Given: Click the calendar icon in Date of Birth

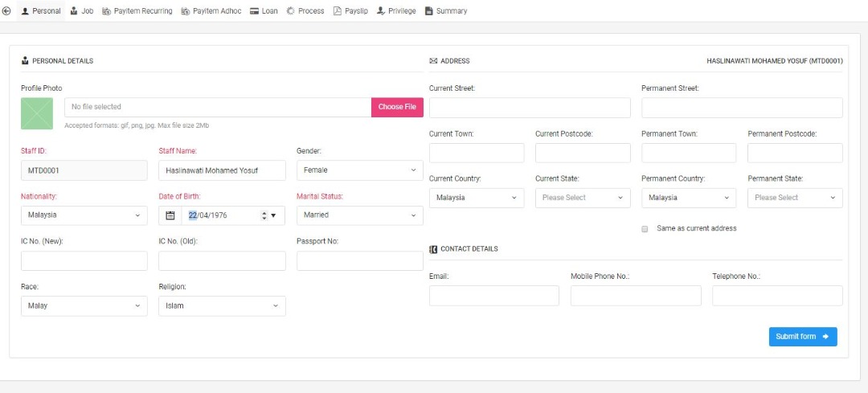Looking at the screenshot, I should tap(170, 215).
